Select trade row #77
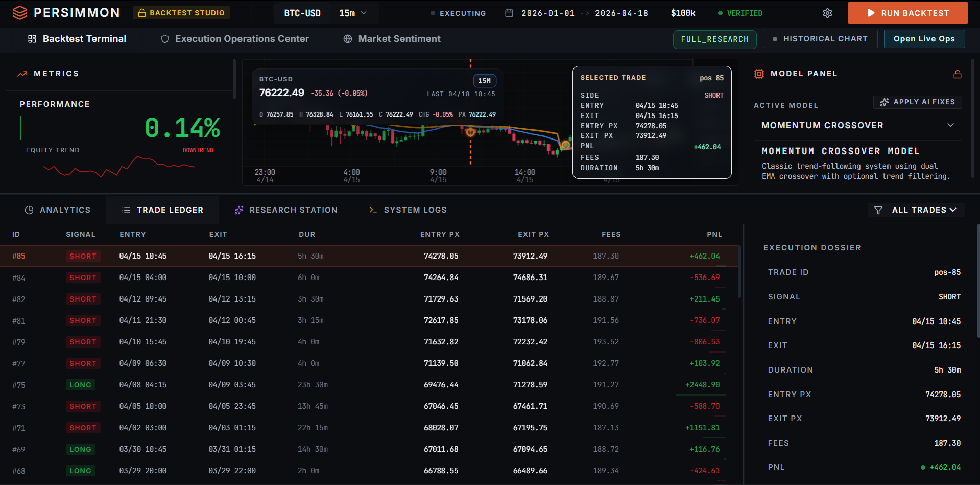This screenshot has height=485, width=980. 369,363
